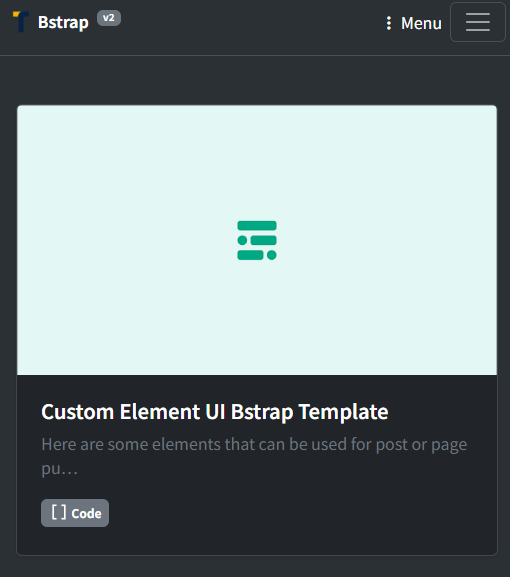Toggle the hamburger navigation button
The image size is (510, 577).
pyautogui.click(x=478, y=22)
